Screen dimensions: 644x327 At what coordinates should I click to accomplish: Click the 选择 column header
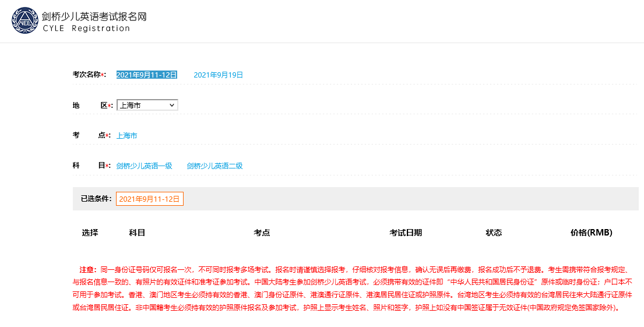pos(90,233)
